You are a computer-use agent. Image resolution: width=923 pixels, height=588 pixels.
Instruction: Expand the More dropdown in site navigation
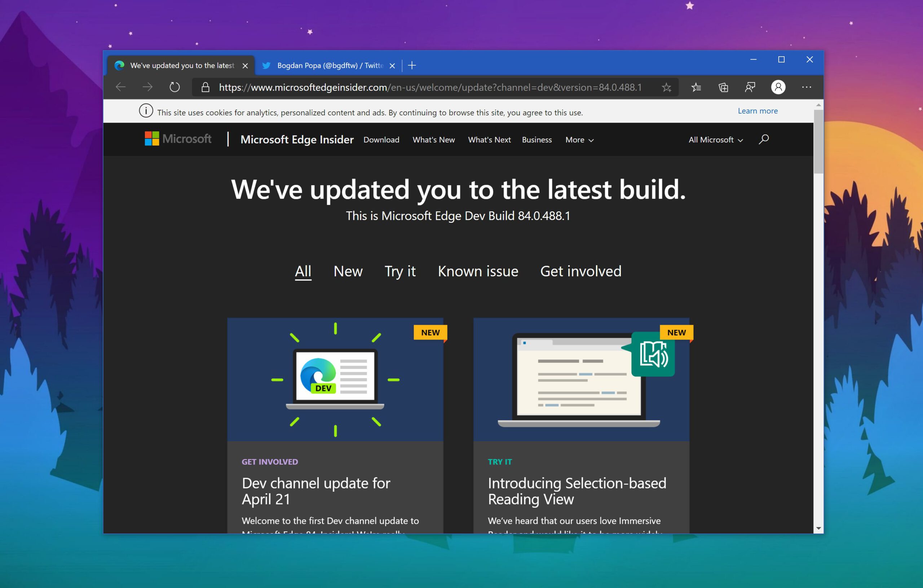(579, 140)
